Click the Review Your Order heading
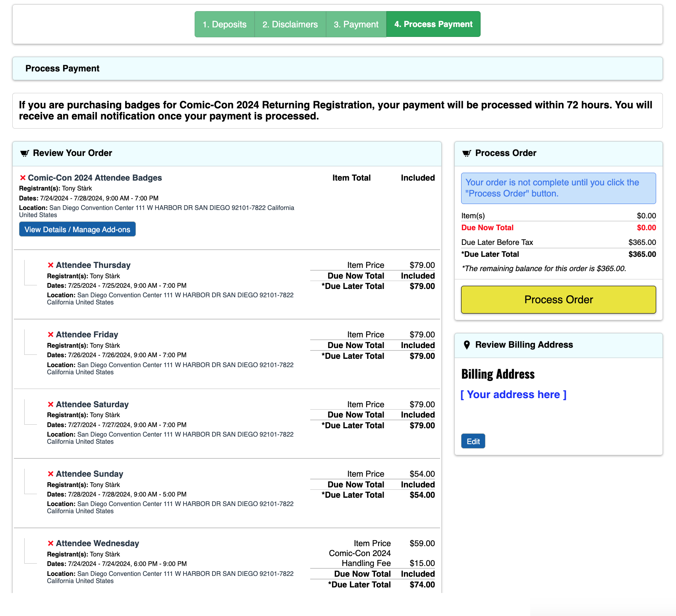This screenshot has height=616, width=676. tap(72, 153)
